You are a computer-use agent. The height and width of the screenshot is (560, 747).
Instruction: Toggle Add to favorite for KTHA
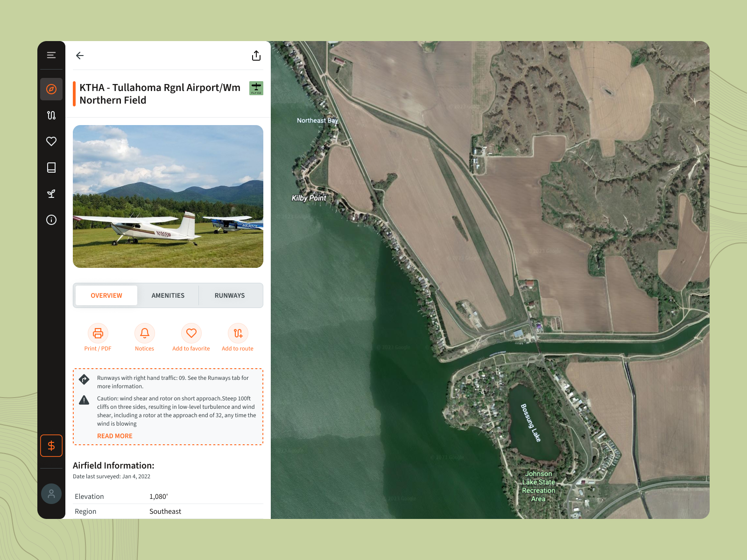click(x=191, y=333)
